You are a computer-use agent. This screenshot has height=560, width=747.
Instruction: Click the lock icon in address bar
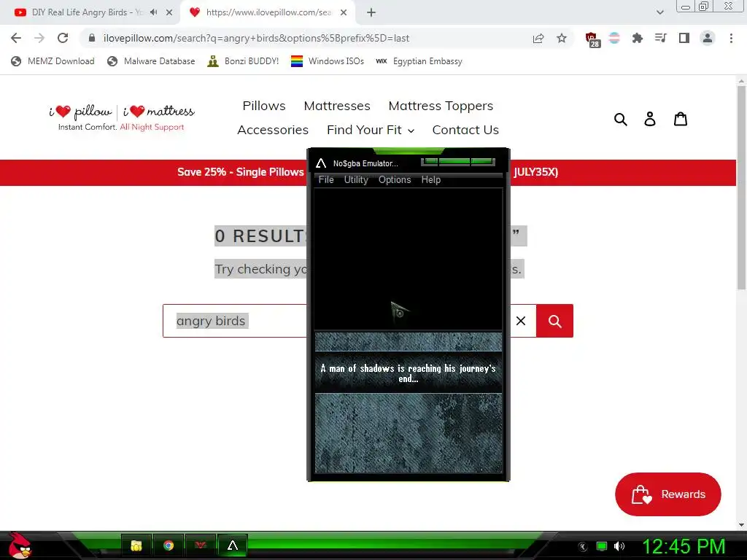(92, 38)
